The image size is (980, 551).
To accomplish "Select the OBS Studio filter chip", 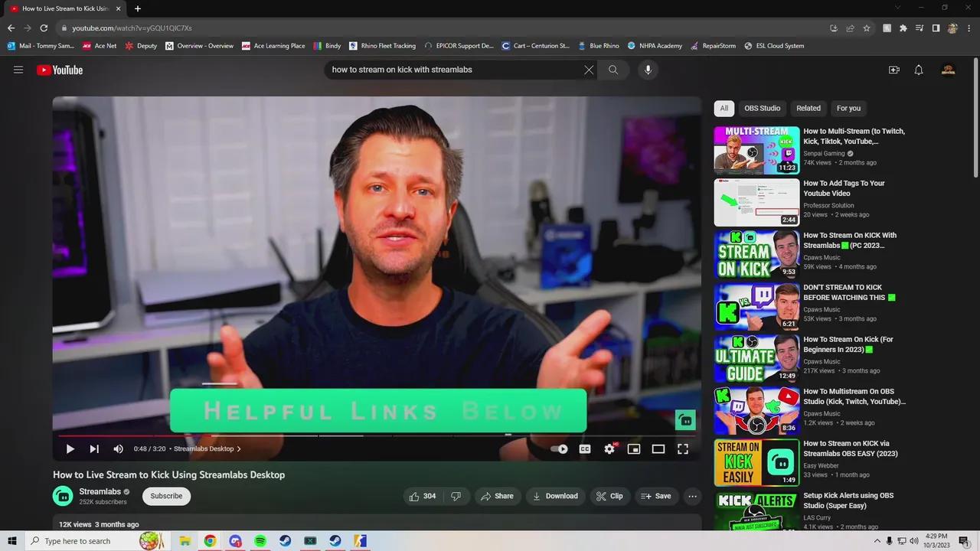I will coord(763,108).
